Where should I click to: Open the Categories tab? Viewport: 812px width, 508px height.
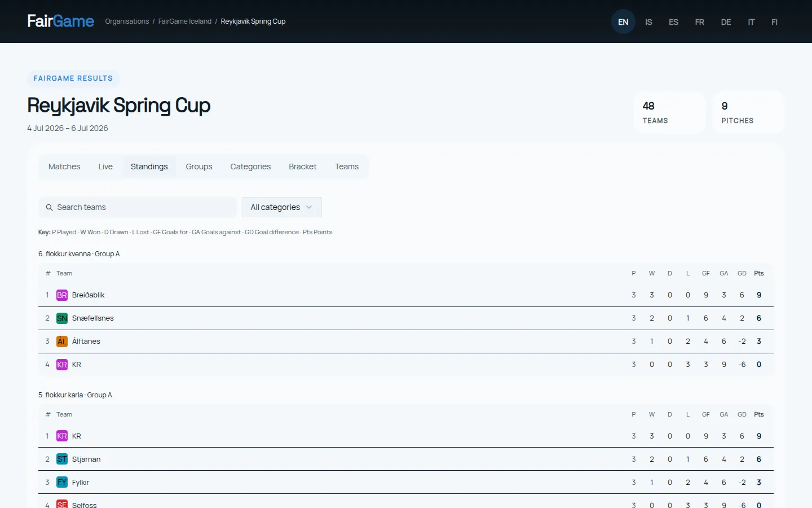pos(250,167)
